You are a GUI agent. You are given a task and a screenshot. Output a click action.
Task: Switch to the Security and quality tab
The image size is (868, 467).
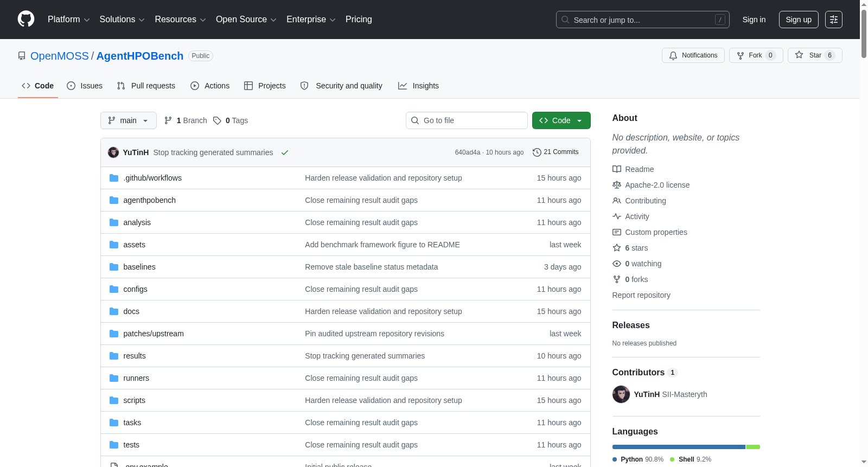point(341,86)
